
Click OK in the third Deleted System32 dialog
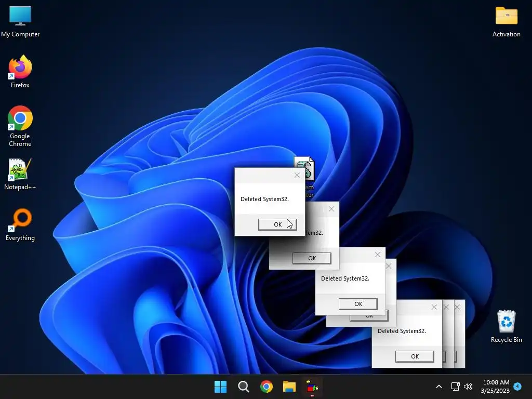click(358, 304)
